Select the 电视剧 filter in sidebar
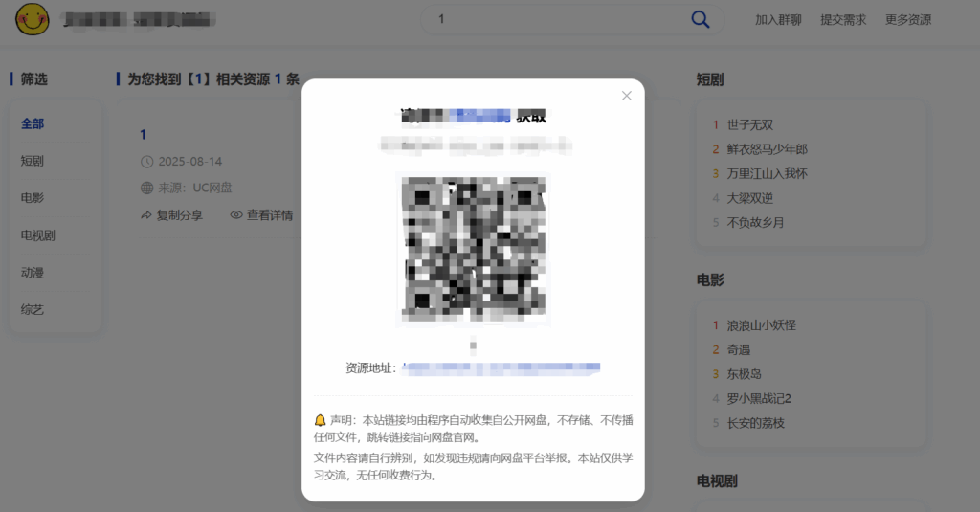980x512 pixels. [x=38, y=235]
